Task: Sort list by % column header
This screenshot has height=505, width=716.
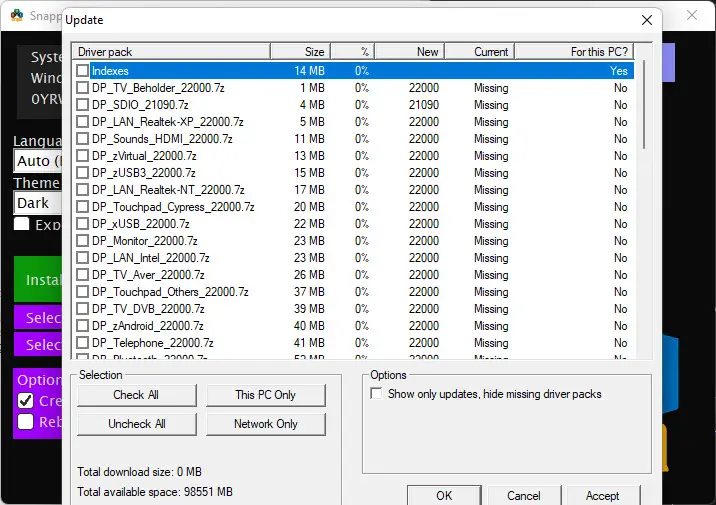Action: (x=353, y=52)
